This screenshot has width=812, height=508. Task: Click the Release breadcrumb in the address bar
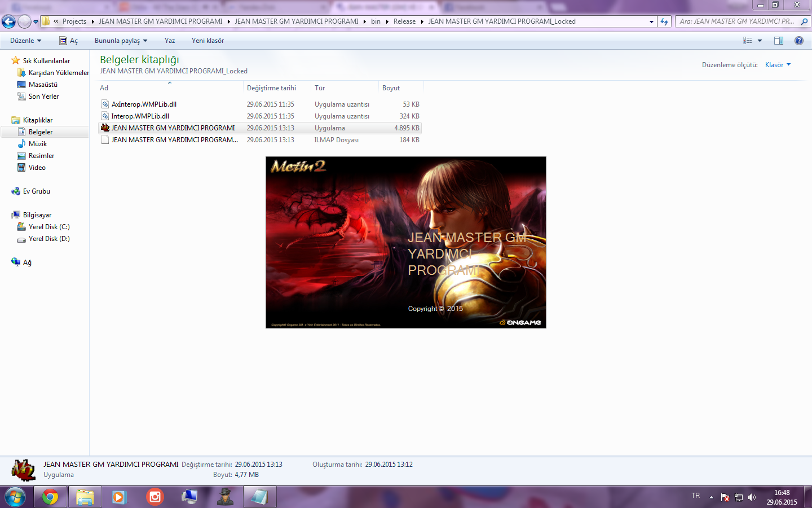[x=404, y=21]
